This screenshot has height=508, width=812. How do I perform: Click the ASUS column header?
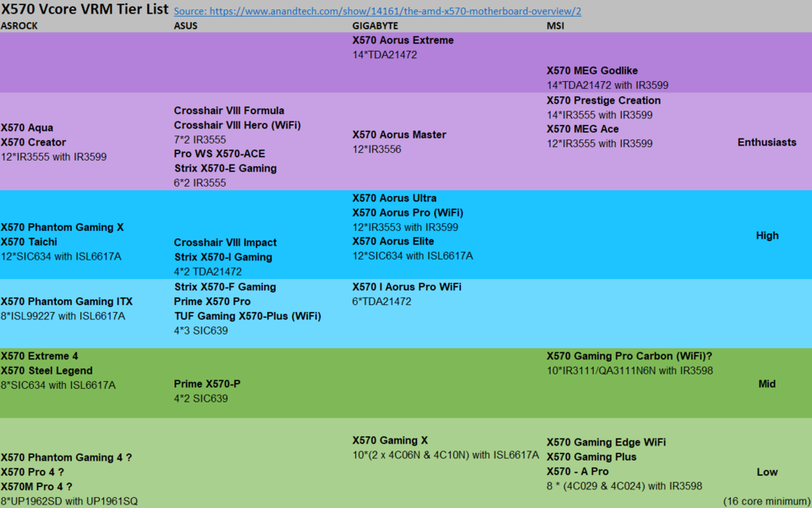185,26
